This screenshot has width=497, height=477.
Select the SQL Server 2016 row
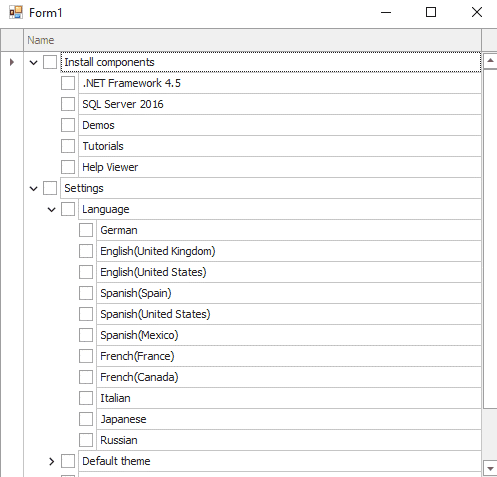(x=280, y=104)
